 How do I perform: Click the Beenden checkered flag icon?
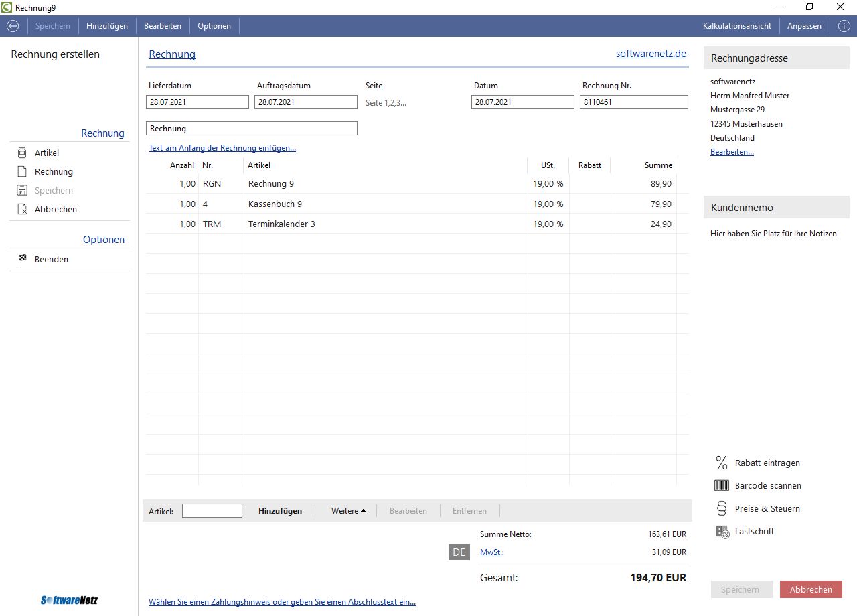(22, 259)
